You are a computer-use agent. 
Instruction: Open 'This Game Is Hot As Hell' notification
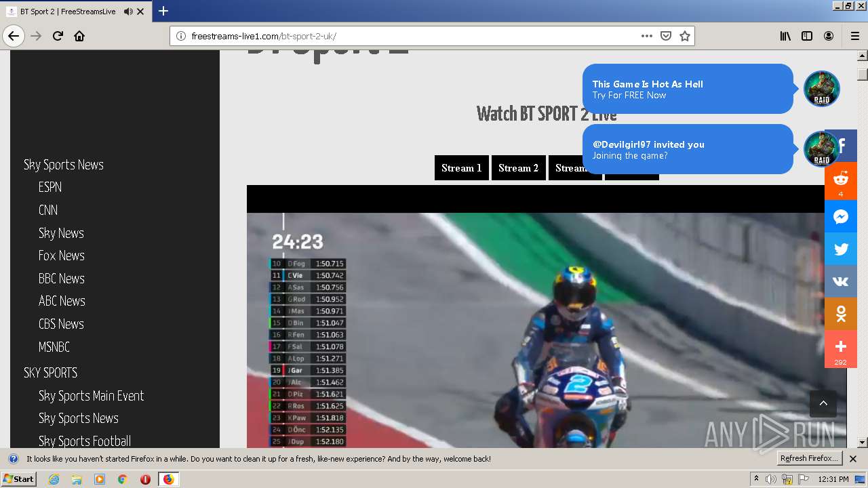(688, 89)
